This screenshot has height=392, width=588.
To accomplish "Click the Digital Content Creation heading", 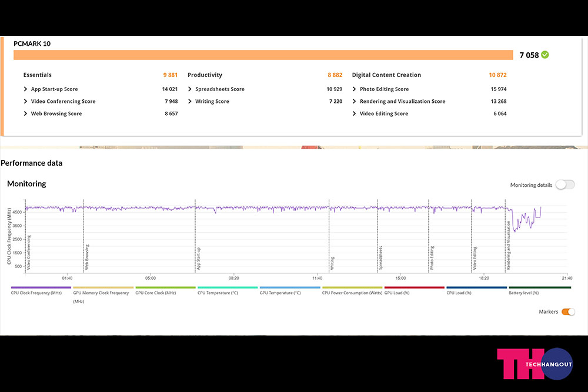I will pyautogui.click(x=386, y=75).
